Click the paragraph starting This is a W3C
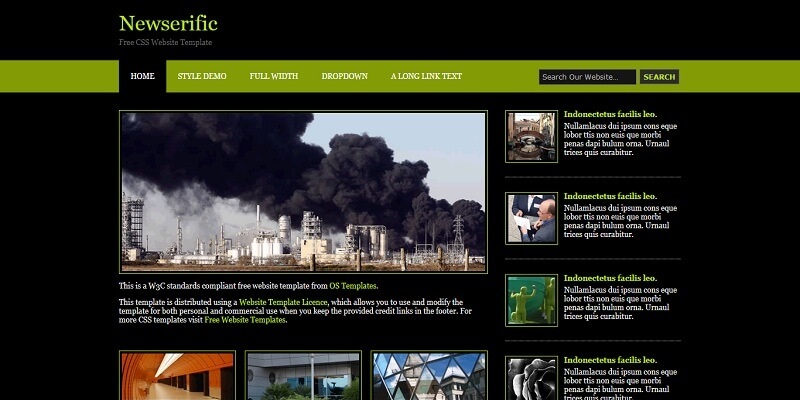Image resolution: width=800 pixels, height=400 pixels. [x=249, y=286]
